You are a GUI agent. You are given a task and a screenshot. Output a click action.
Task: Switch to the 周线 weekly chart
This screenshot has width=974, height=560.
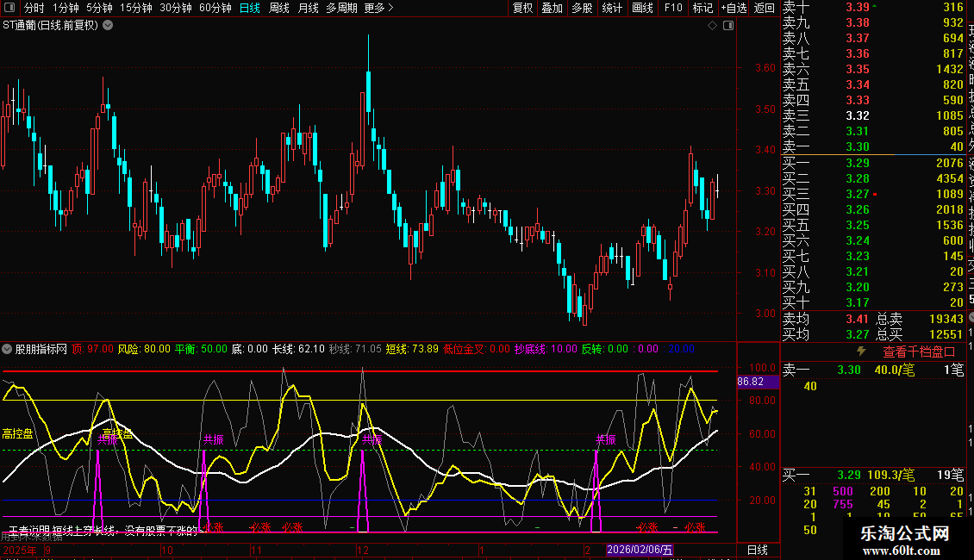coord(279,8)
